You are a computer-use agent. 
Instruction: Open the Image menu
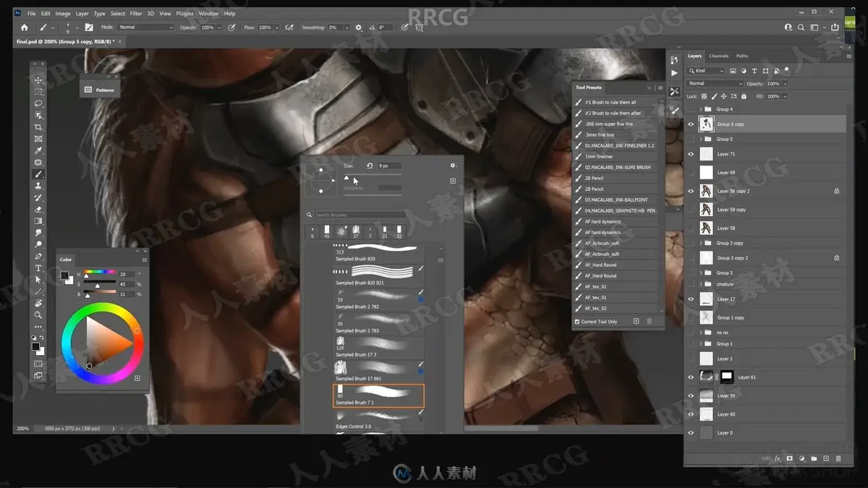(x=63, y=13)
